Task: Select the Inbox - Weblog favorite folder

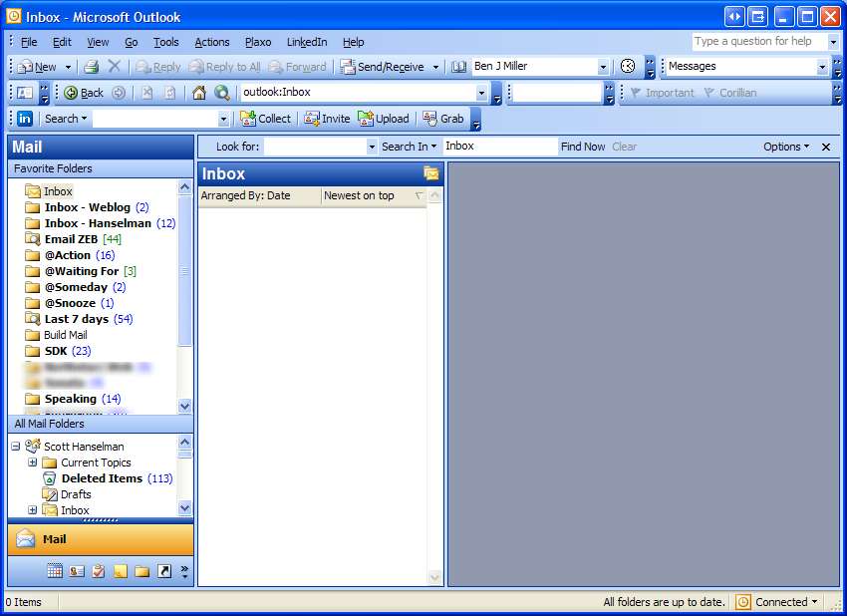Action: pos(97,207)
